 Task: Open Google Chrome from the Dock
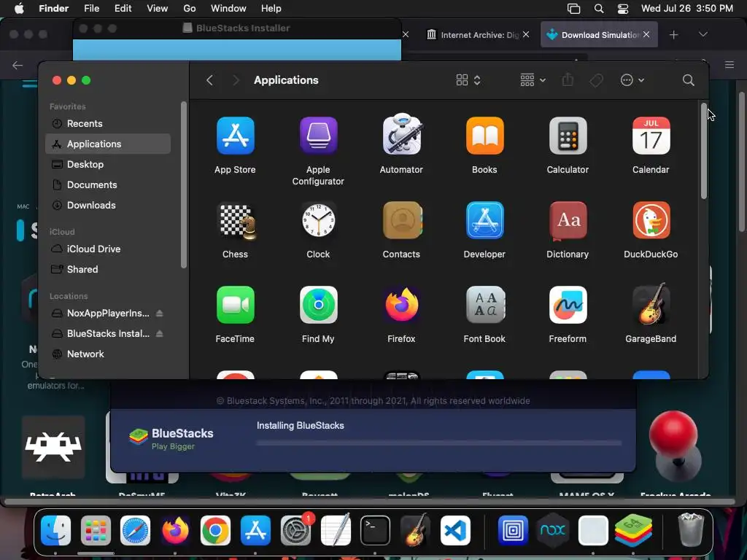[215, 531]
